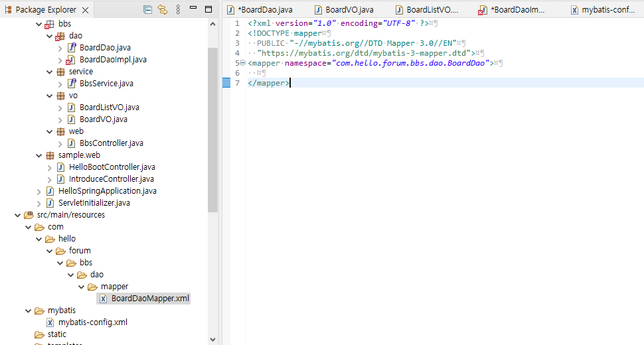Click the Package Explorer vertical scrollbar thumb
This screenshot has width=644, height=345.
tap(212, 130)
